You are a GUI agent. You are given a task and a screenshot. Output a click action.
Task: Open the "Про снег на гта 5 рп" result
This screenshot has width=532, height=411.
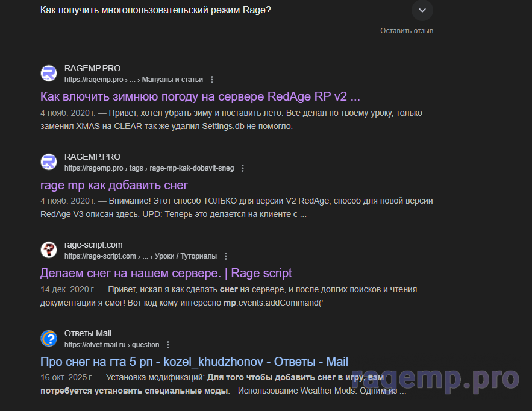[x=194, y=362]
